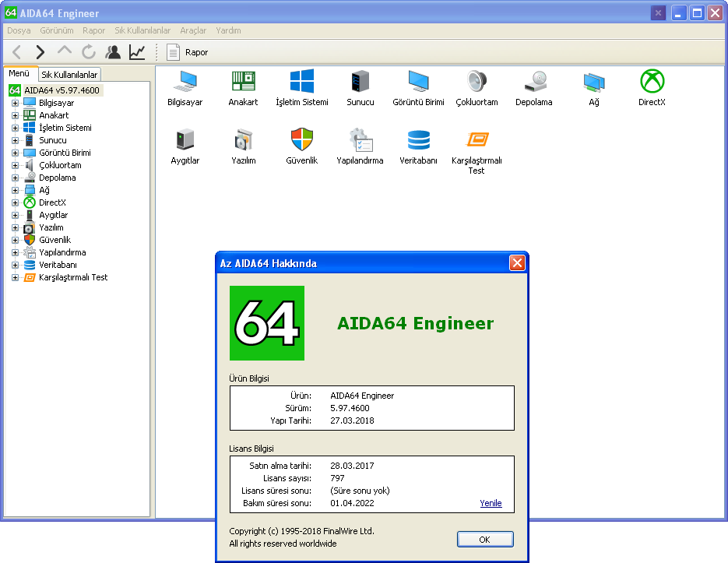Click the up-level arrow in the toolbar
The image size is (728, 563).
[65, 51]
